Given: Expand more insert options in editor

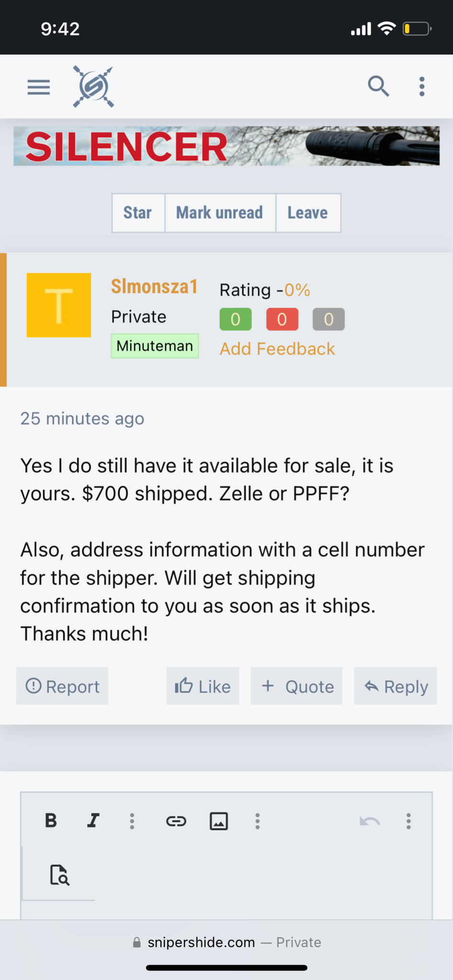Looking at the screenshot, I should pos(257,821).
